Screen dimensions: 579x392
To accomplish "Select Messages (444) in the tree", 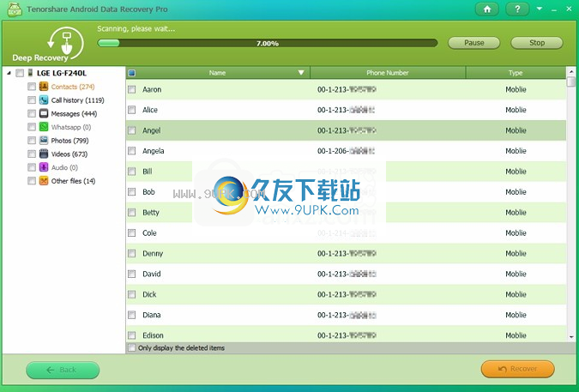I will (x=74, y=114).
